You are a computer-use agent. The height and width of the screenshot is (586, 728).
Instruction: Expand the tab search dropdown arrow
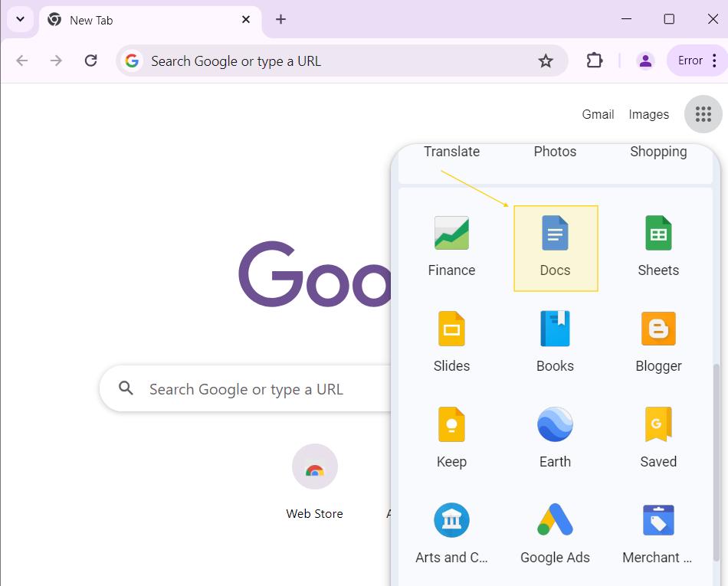tap(21, 19)
